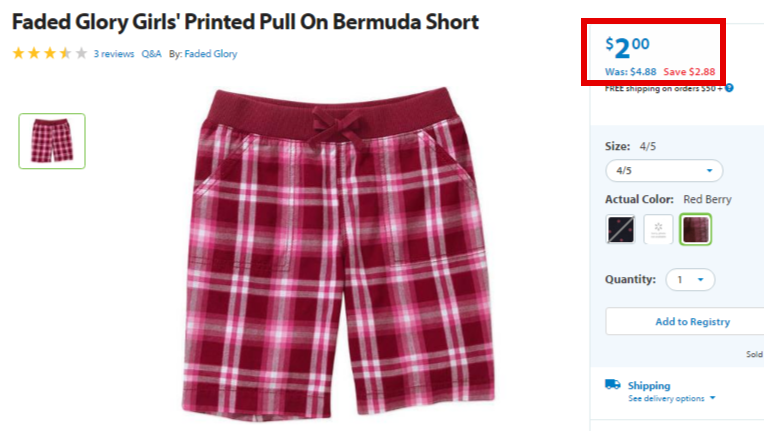Expand See delivery options

[671, 398]
